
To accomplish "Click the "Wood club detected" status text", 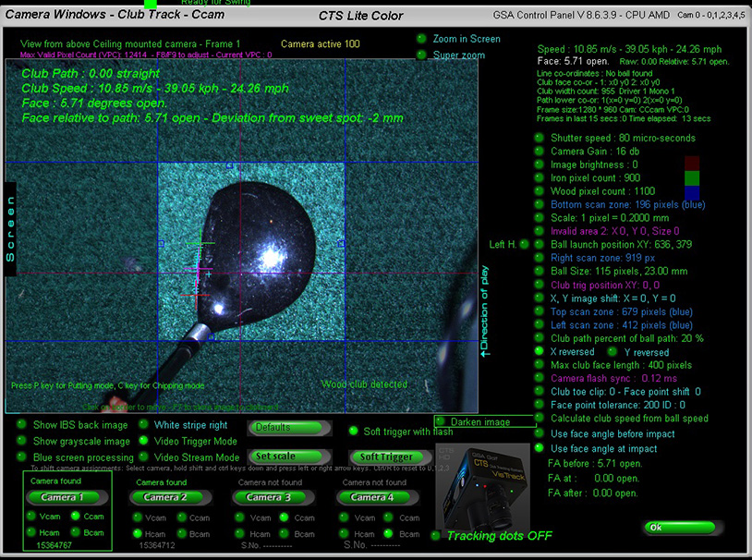I will click(365, 383).
